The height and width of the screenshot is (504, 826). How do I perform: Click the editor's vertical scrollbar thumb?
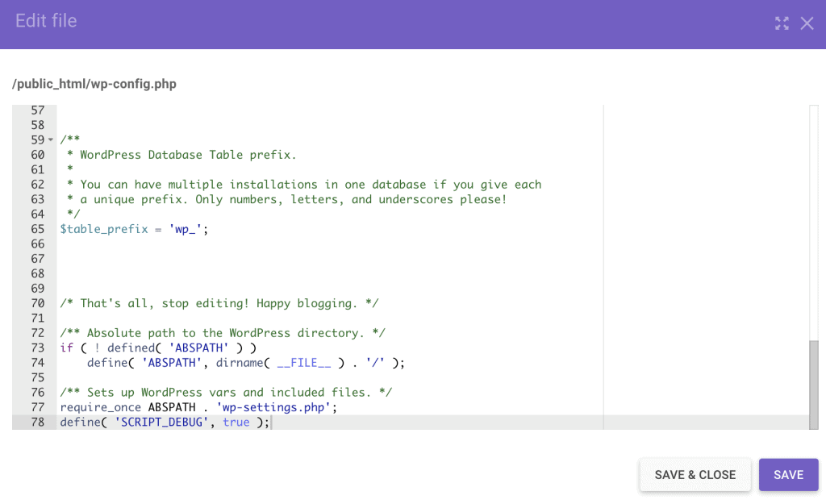813,383
